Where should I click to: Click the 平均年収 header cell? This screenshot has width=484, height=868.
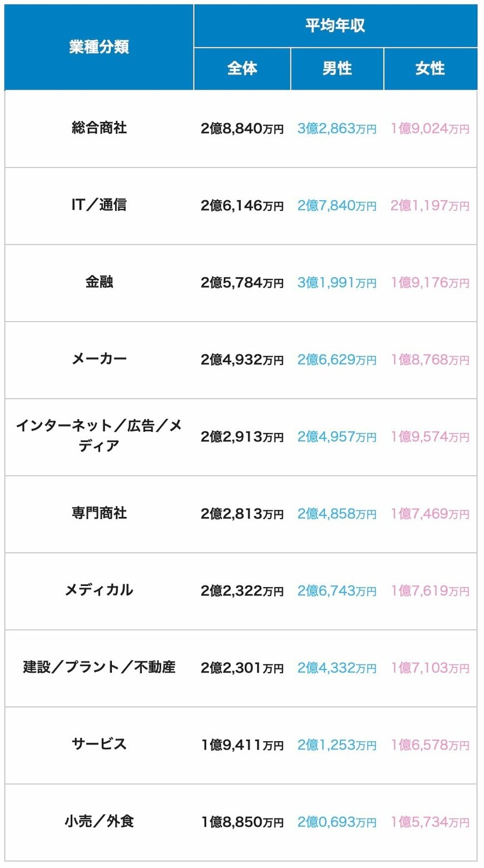pos(335,26)
